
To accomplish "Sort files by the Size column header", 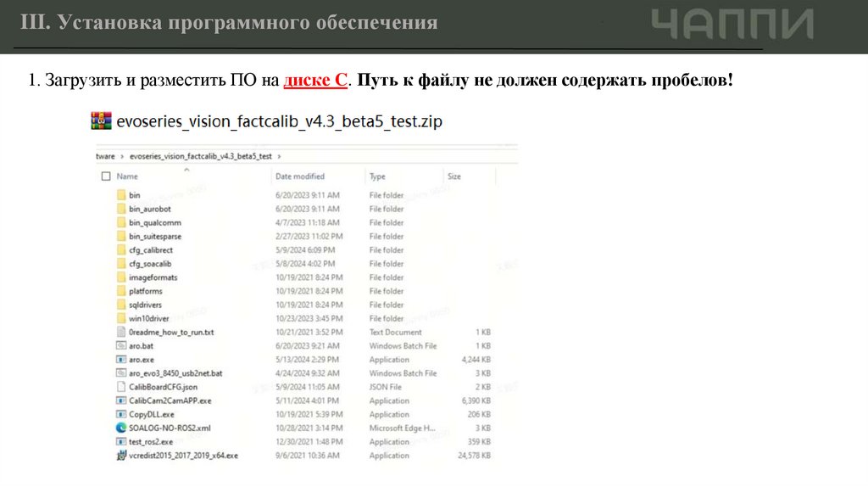I will [x=454, y=176].
